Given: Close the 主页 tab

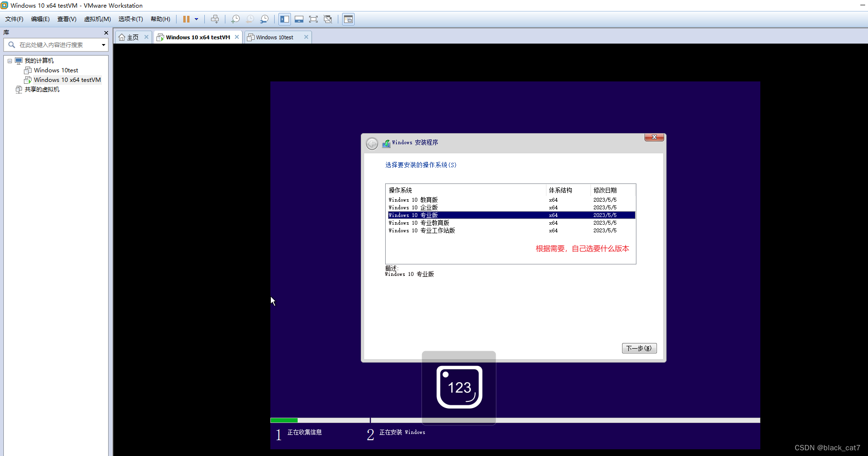Looking at the screenshot, I should click(x=146, y=37).
